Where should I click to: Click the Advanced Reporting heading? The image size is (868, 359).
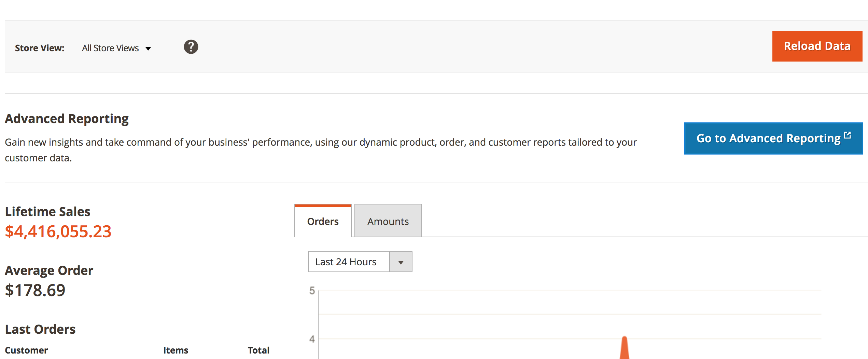[x=67, y=118]
